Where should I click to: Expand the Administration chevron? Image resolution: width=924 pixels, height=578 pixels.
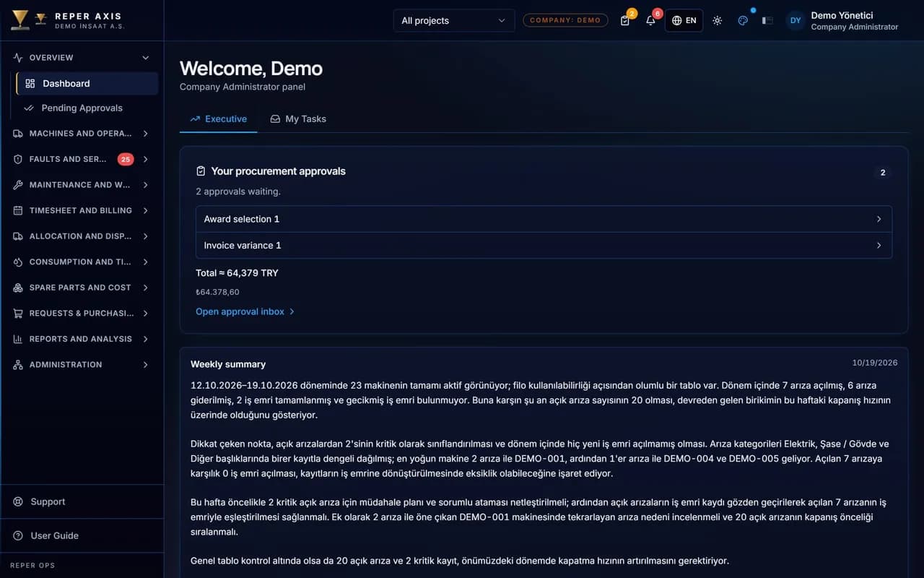146,365
